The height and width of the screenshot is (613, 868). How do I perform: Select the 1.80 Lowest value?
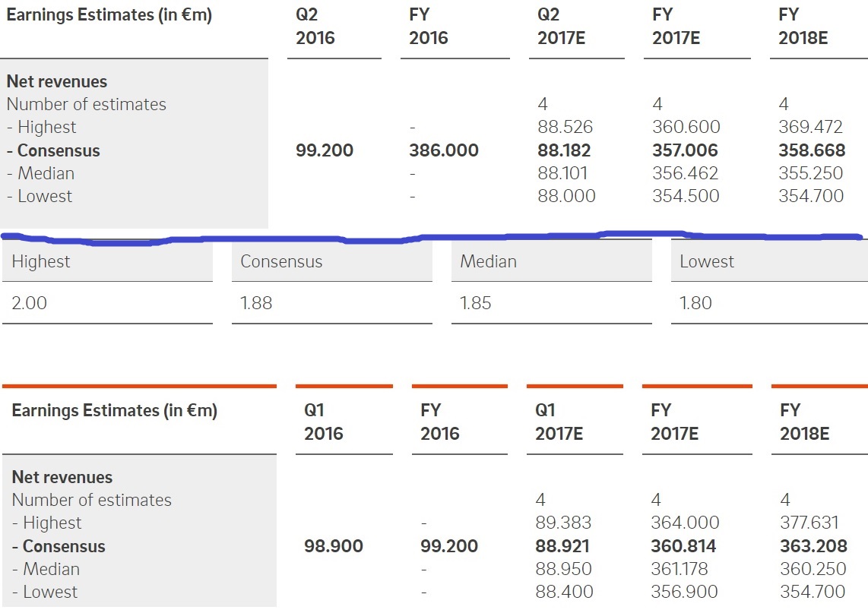click(x=695, y=303)
